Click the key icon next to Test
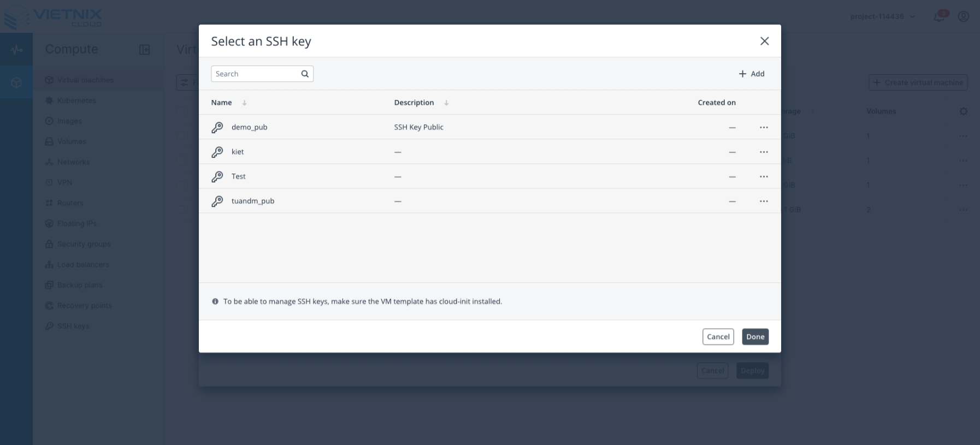The height and width of the screenshot is (445, 980). (217, 176)
